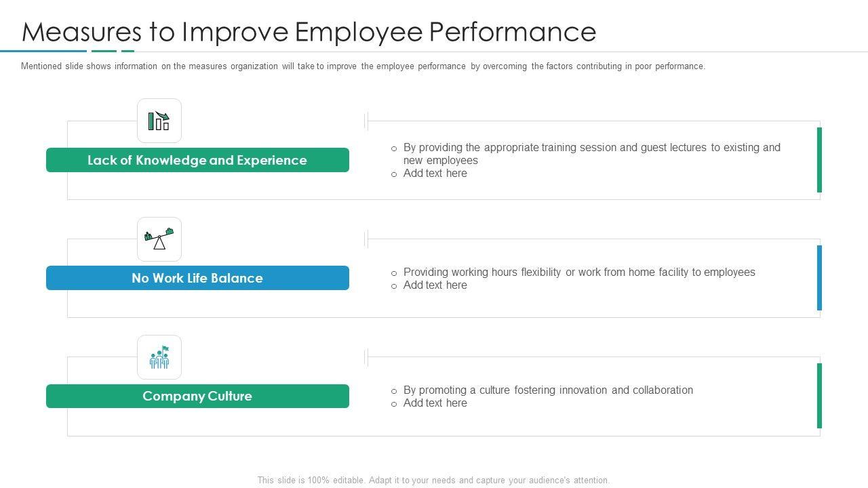
Task: Select the working hours flexibility bullet text
Action: tap(579, 272)
